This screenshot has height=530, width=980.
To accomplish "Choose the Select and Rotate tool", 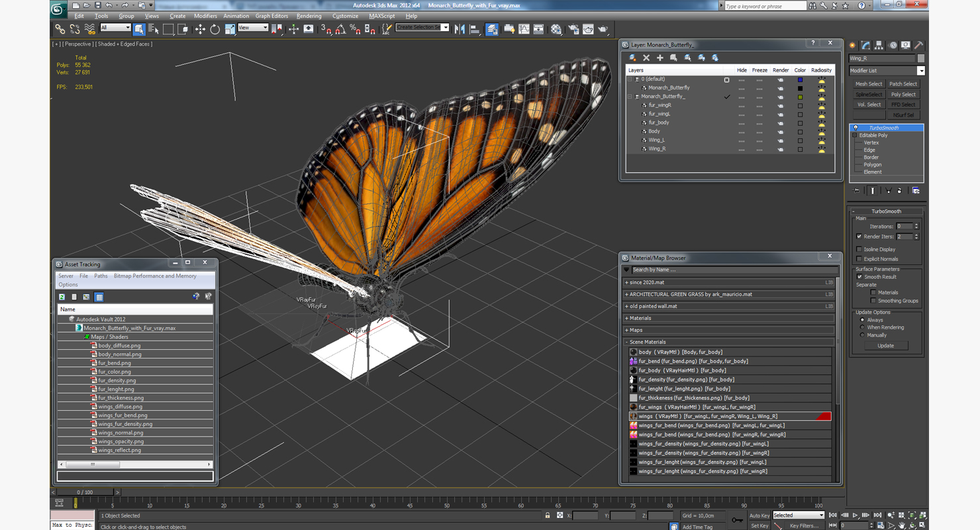I will [x=215, y=29].
